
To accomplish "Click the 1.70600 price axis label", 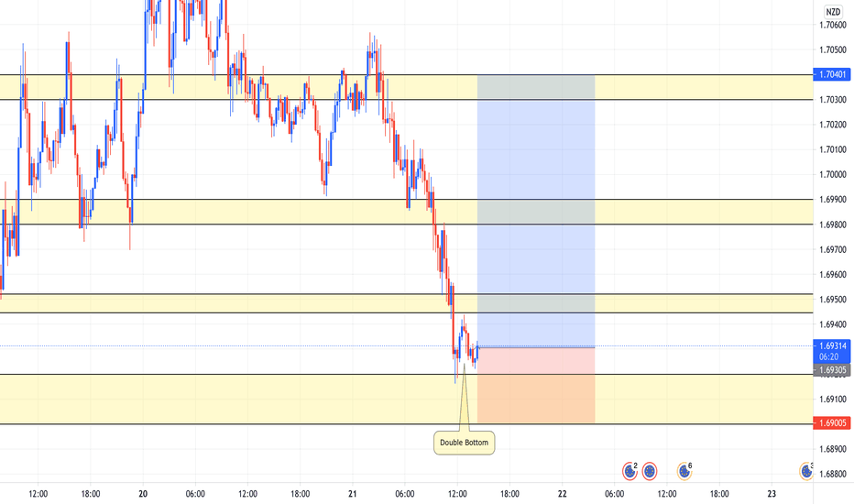I will [833, 25].
